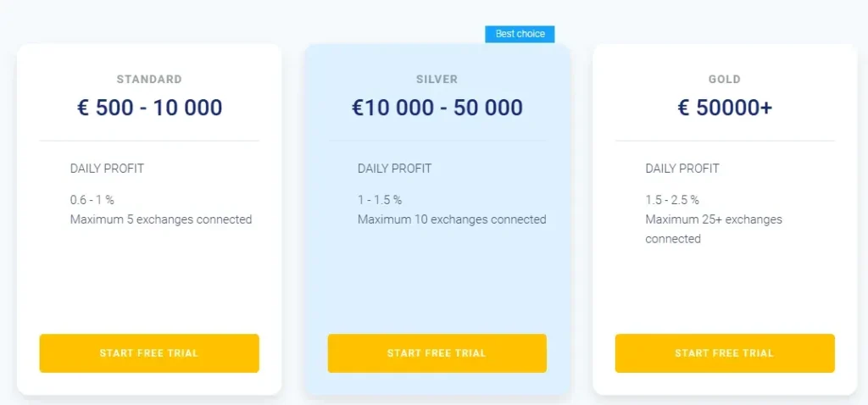Select the STANDARD plan title
The height and width of the screenshot is (405, 868).
tap(149, 80)
